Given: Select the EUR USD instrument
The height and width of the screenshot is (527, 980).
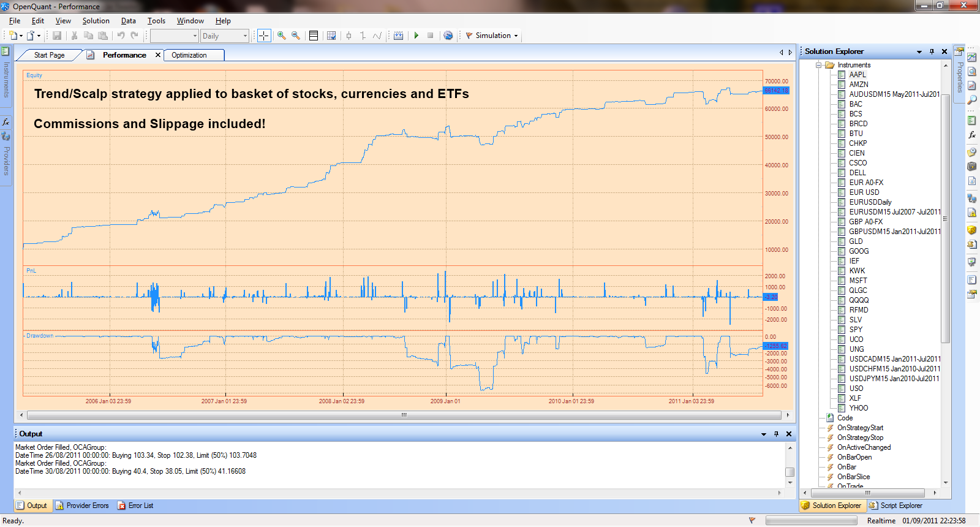Looking at the screenshot, I should pos(864,192).
